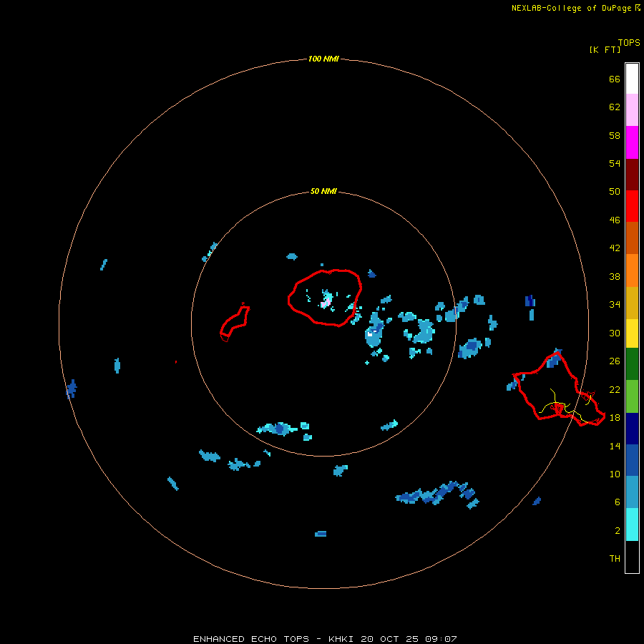644x644 pixels.
Task: Click the legend value 38
Action: pos(615,276)
